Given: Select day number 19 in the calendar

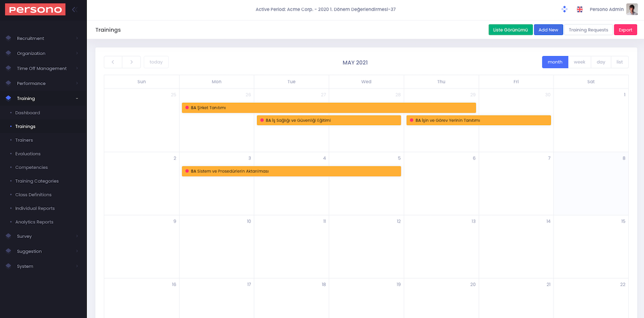Looking at the screenshot, I should [x=398, y=285].
